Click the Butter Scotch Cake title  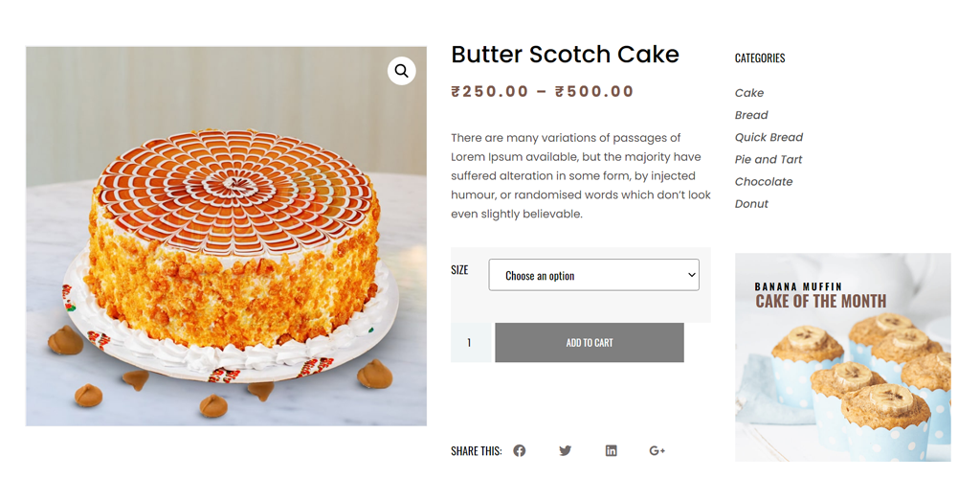[565, 55]
